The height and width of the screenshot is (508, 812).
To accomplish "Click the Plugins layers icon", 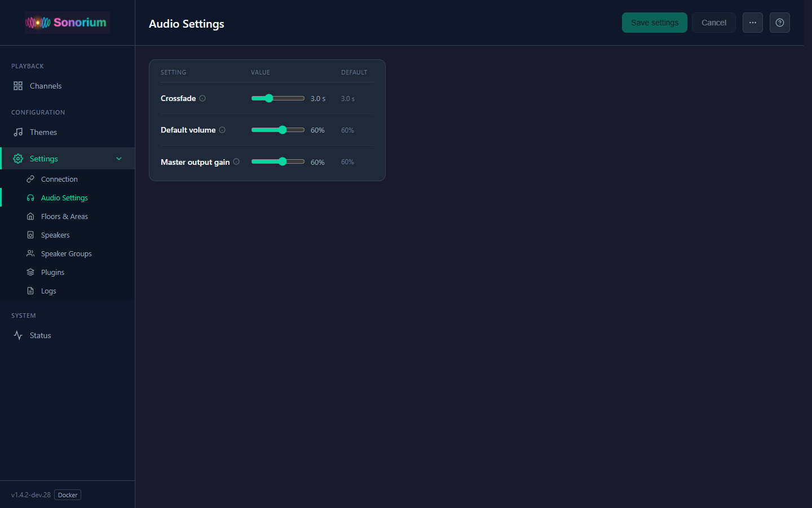I will (30, 272).
